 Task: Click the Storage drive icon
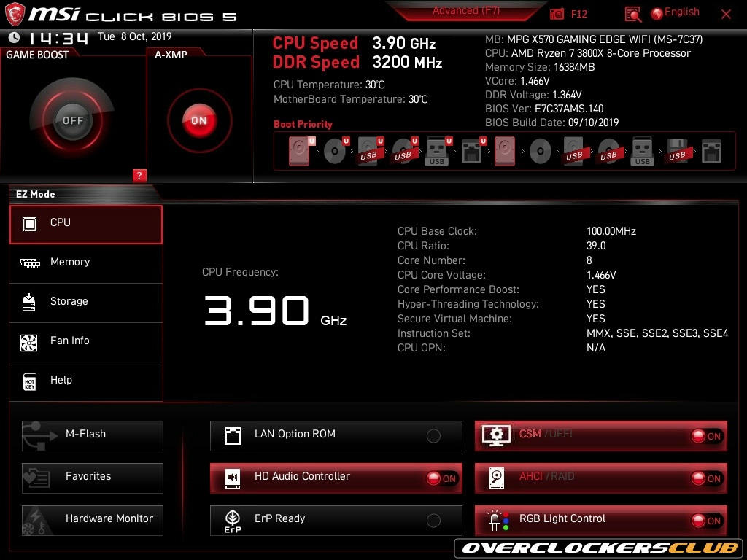[29, 302]
